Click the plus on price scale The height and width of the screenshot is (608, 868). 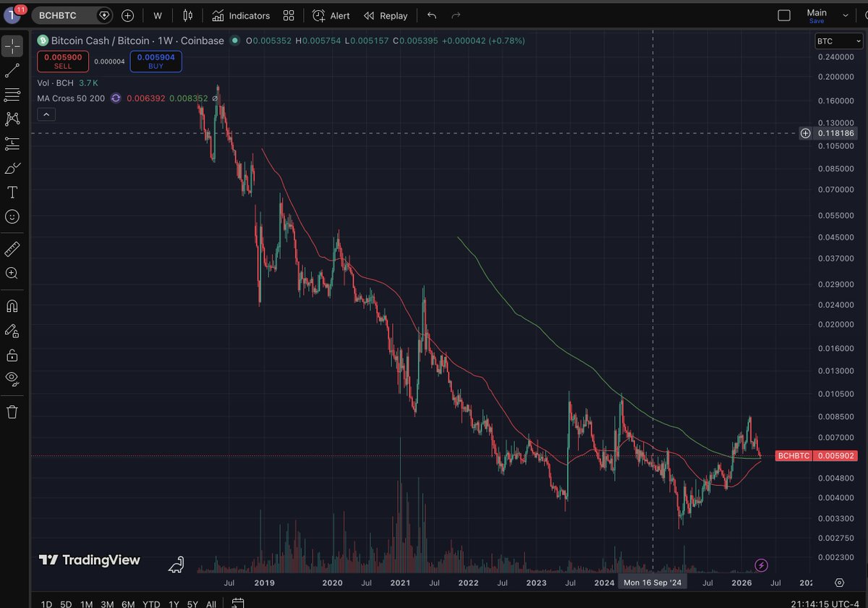click(x=805, y=133)
